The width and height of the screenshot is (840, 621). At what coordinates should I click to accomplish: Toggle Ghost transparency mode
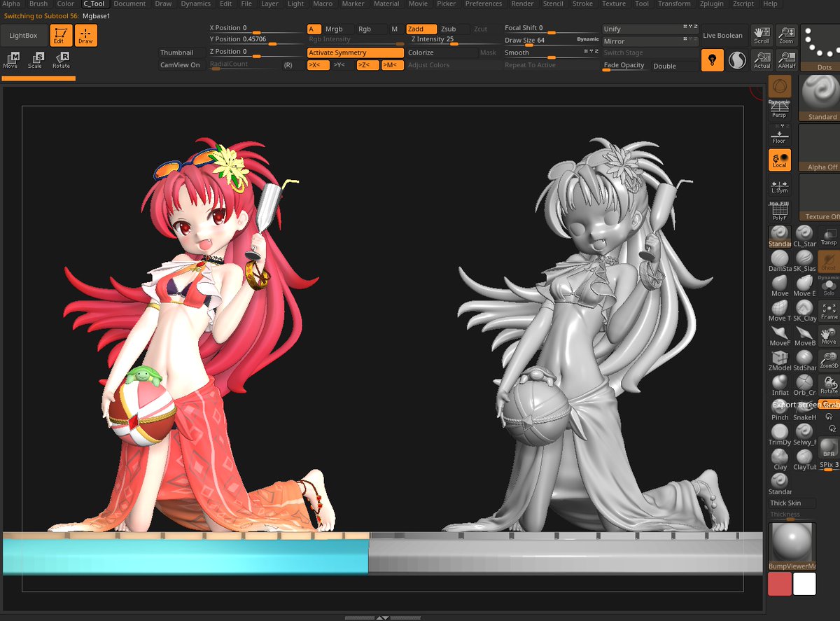829,262
